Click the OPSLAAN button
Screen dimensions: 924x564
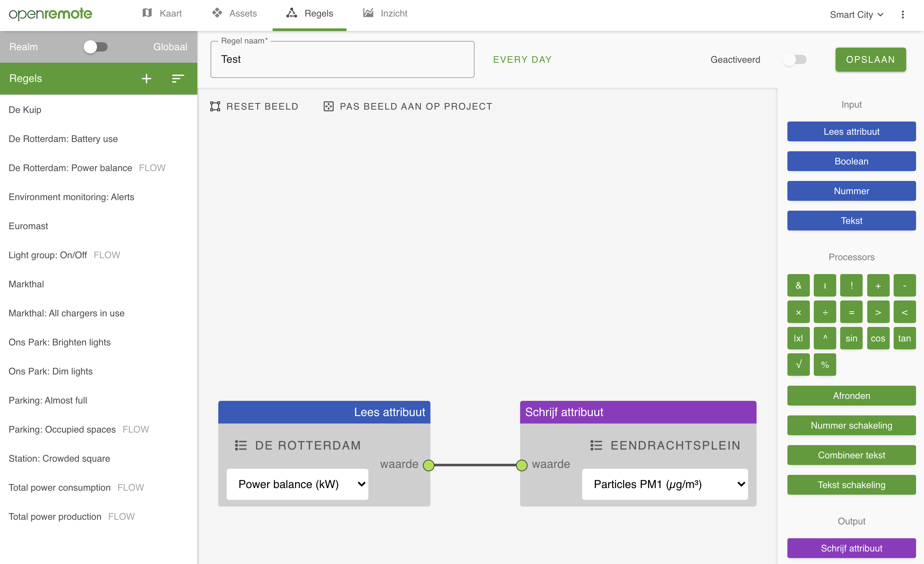pos(871,59)
